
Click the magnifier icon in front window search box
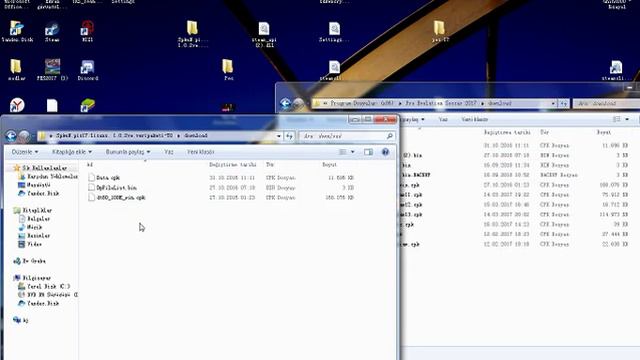coord(390,136)
